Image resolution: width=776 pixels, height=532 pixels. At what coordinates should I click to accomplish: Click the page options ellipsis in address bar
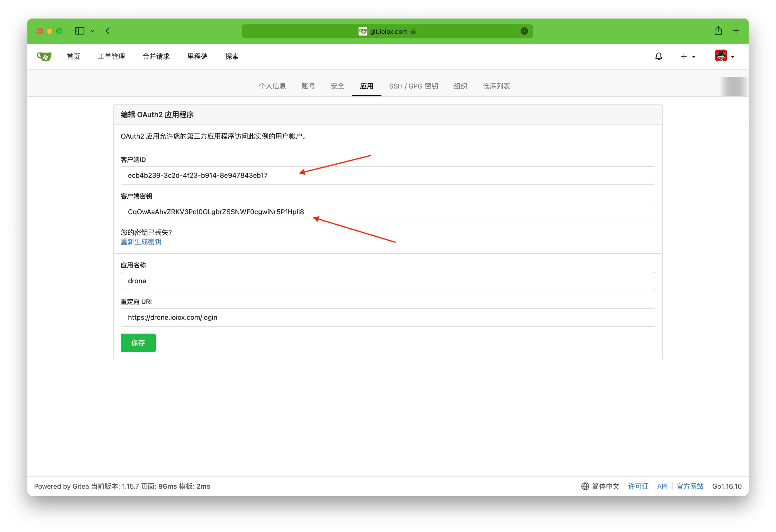coord(524,31)
